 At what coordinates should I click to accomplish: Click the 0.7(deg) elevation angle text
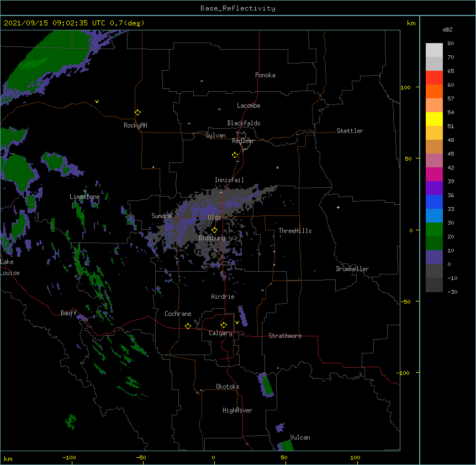[x=127, y=23]
